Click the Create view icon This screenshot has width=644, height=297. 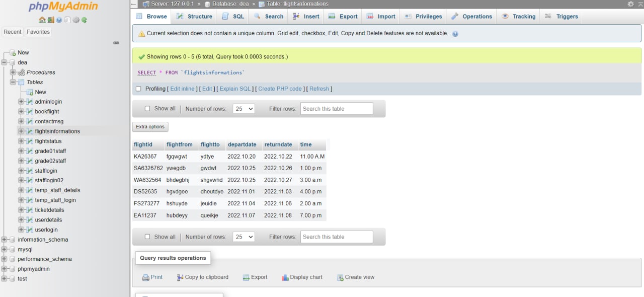point(340,277)
